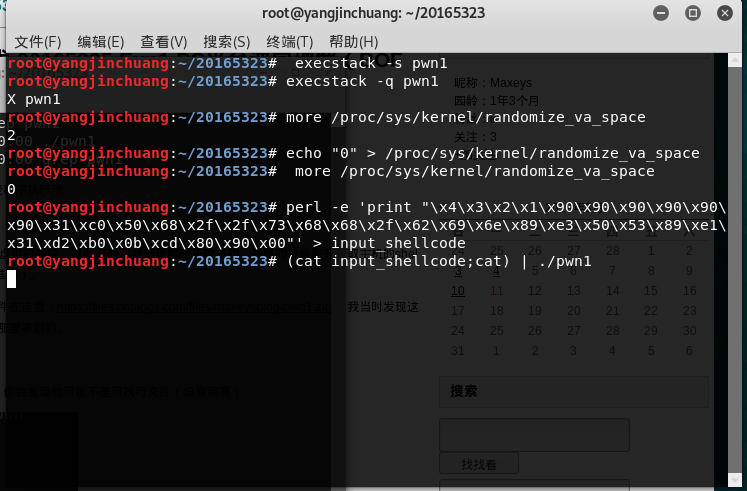This screenshot has width=747, height=491.
Task: Click the output '2' line in the terminal
Action: pyautogui.click(x=11, y=136)
